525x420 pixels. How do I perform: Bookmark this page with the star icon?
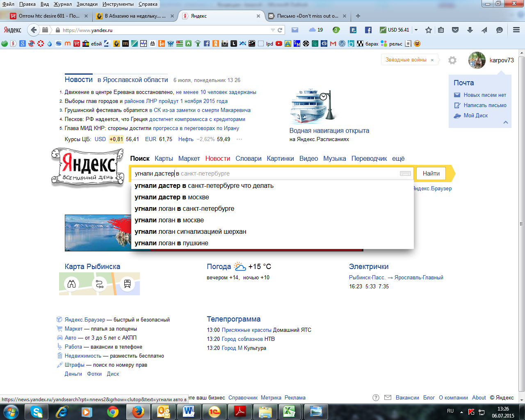(429, 30)
